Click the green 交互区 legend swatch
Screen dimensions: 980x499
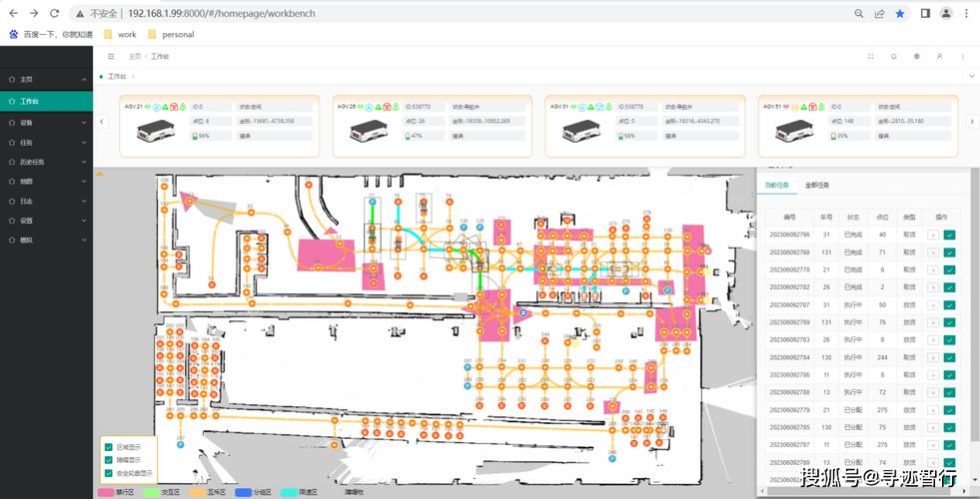tap(152, 492)
